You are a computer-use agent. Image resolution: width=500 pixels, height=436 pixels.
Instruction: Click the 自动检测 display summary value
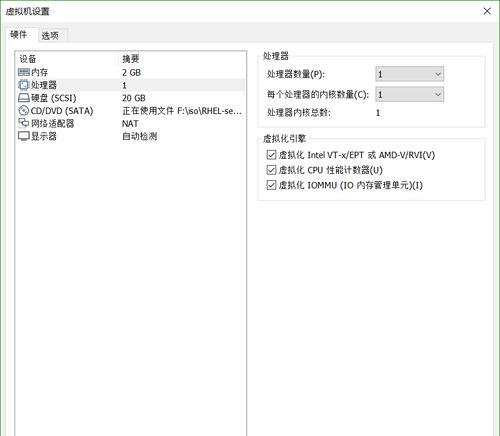click(140, 136)
